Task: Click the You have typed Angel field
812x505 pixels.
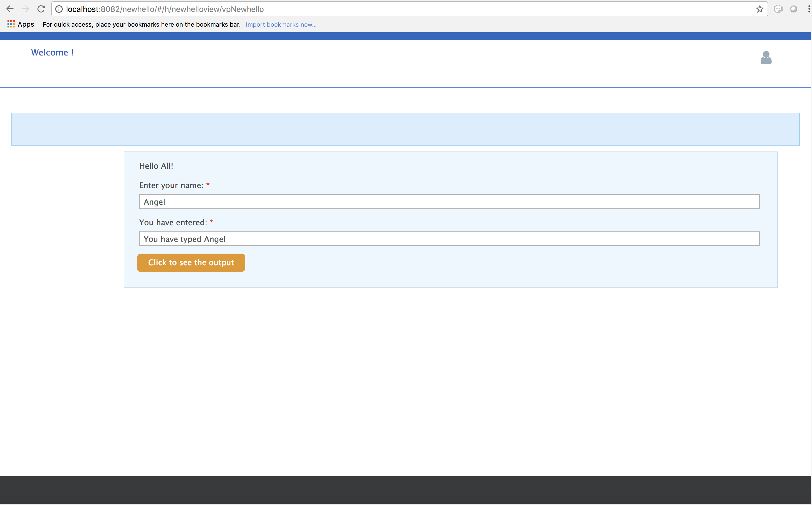Action: click(449, 239)
